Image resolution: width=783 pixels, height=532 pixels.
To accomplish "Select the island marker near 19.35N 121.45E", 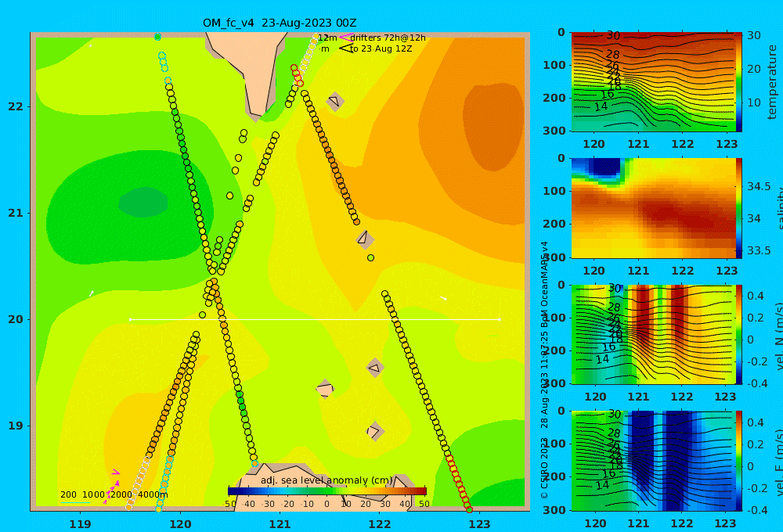I will coord(325,389).
